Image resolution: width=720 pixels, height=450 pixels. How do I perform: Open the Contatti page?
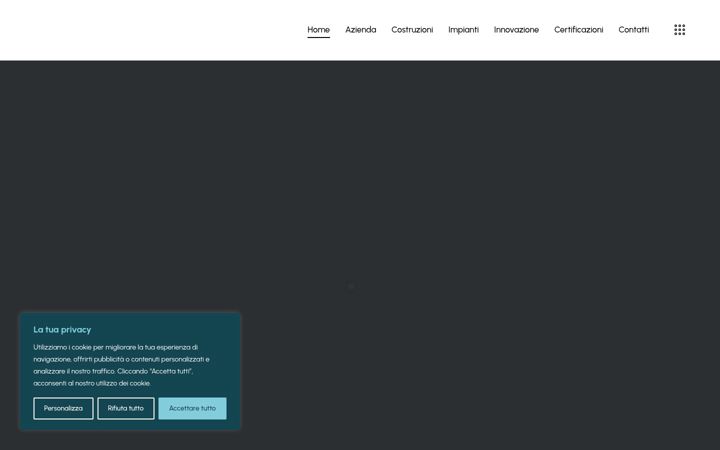[634, 30]
